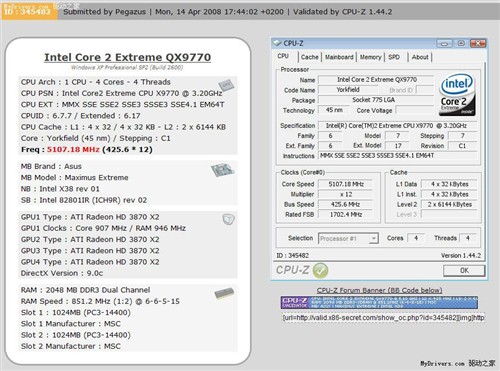This screenshot has height=371, width=500.
Task: Click the Instructions field MMX SSE list
Action: point(397,156)
